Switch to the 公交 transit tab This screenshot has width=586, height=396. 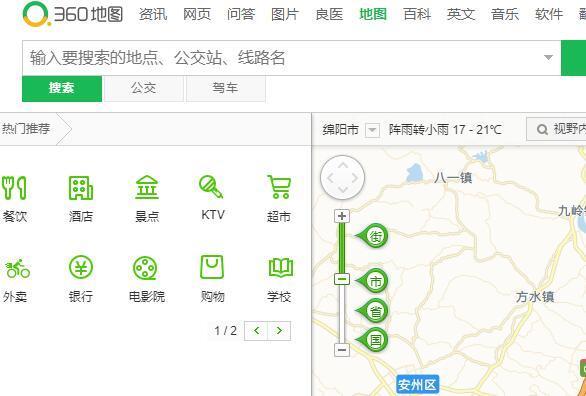[x=144, y=89]
